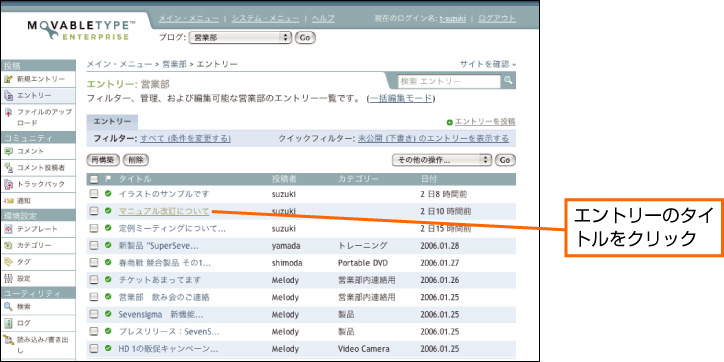Viewport: 724px width, 362px height.
Task: Click the 読み込み/書き出し import export icon
Action: pos(8,340)
